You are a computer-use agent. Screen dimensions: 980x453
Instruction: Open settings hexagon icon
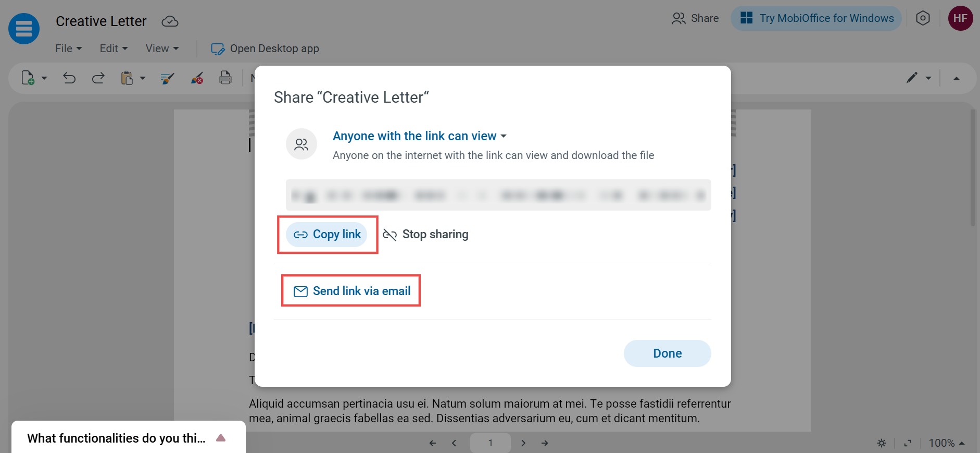[x=923, y=18]
